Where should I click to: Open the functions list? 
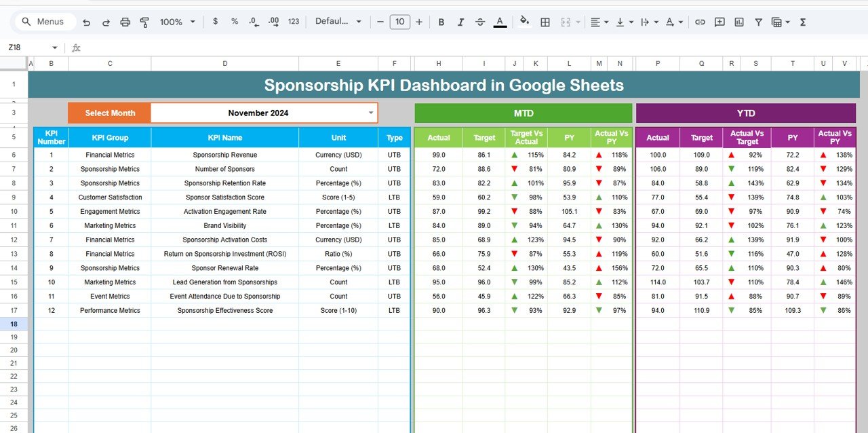pyautogui.click(x=802, y=22)
